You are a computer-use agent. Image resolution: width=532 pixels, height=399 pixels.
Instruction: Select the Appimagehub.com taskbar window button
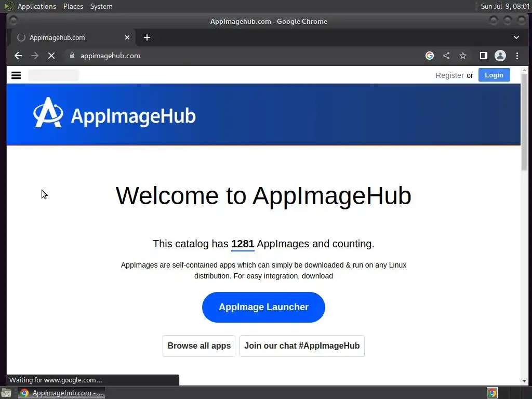[x=61, y=393]
